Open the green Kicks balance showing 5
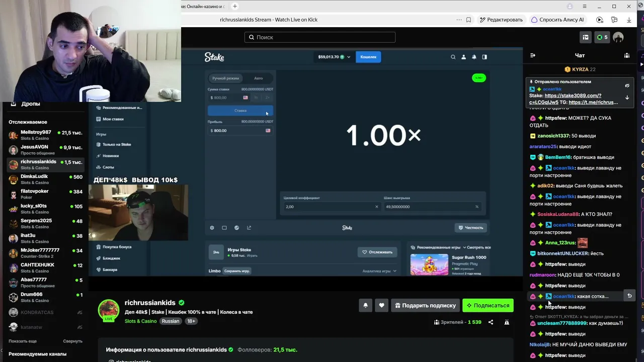Screen dimensions: 644x362 pyautogui.click(x=602, y=37)
